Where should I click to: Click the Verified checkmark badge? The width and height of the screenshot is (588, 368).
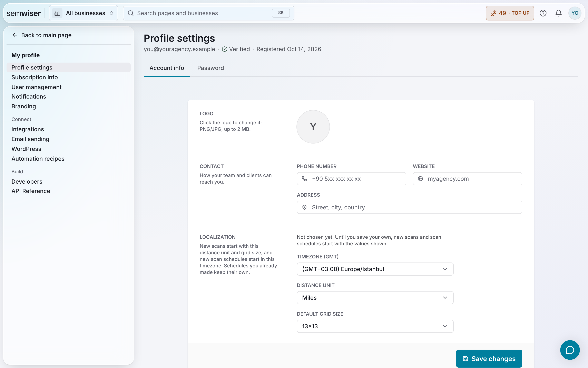point(225,49)
